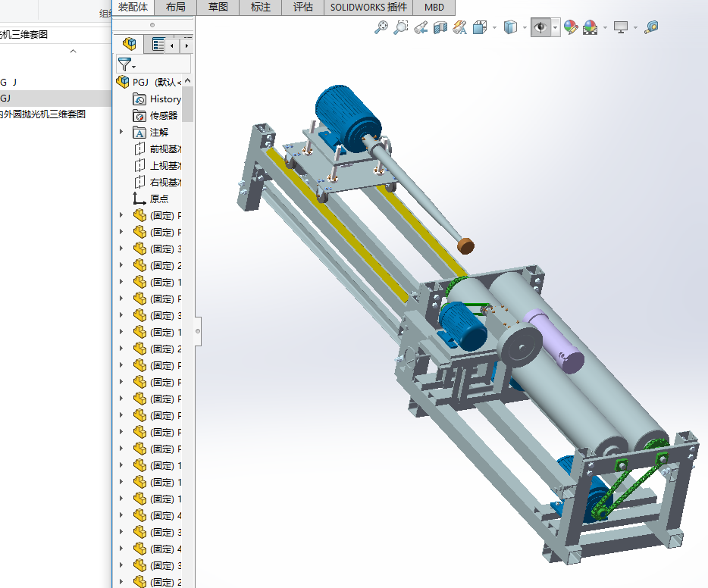The width and height of the screenshot is (708, 588).
Task: Activate the Section View tool
Action: [440, 27]
